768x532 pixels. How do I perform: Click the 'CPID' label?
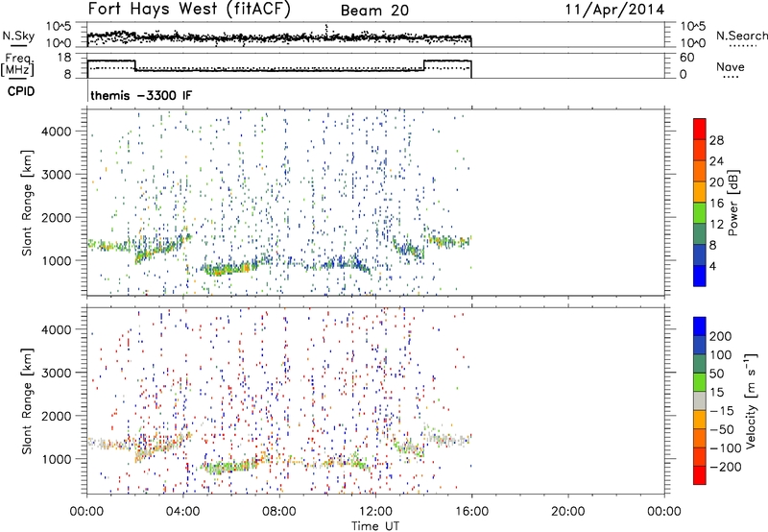click(21, 91)
